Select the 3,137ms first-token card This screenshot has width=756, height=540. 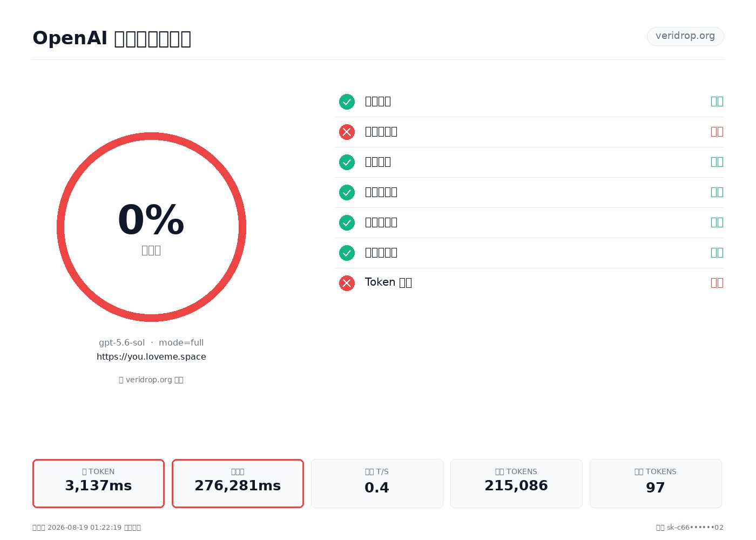[x=98, y=483]
